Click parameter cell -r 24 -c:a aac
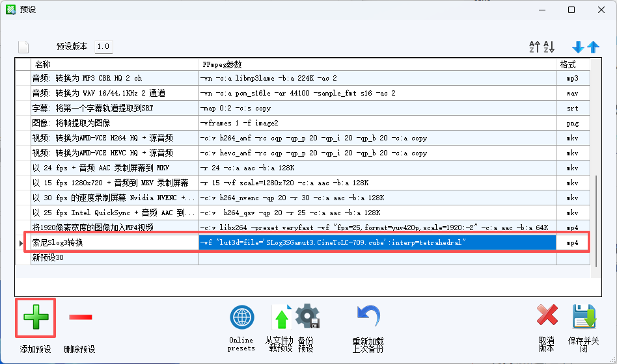Viewport: 617px width, 364px height. pyautogui.click(x=377, y=168)
